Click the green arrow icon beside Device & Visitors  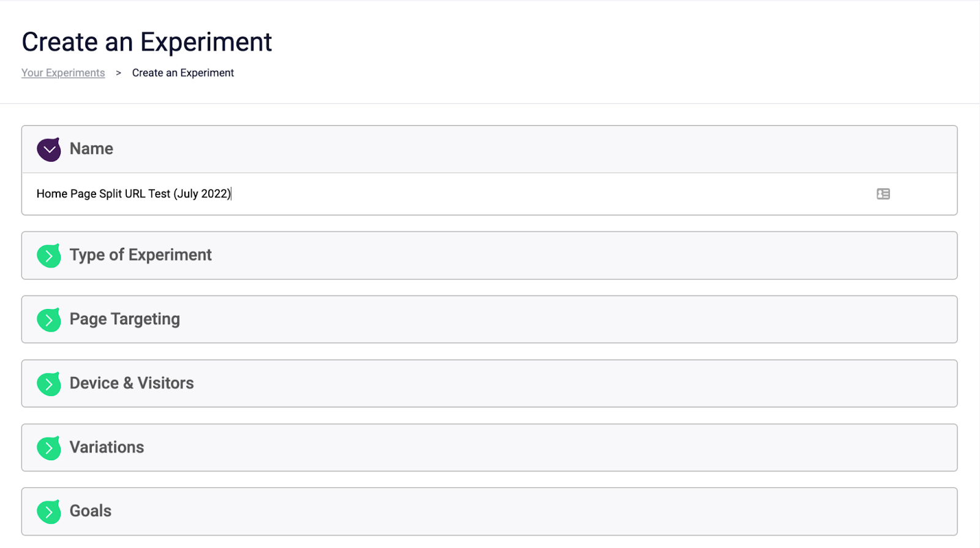point(49,384)
